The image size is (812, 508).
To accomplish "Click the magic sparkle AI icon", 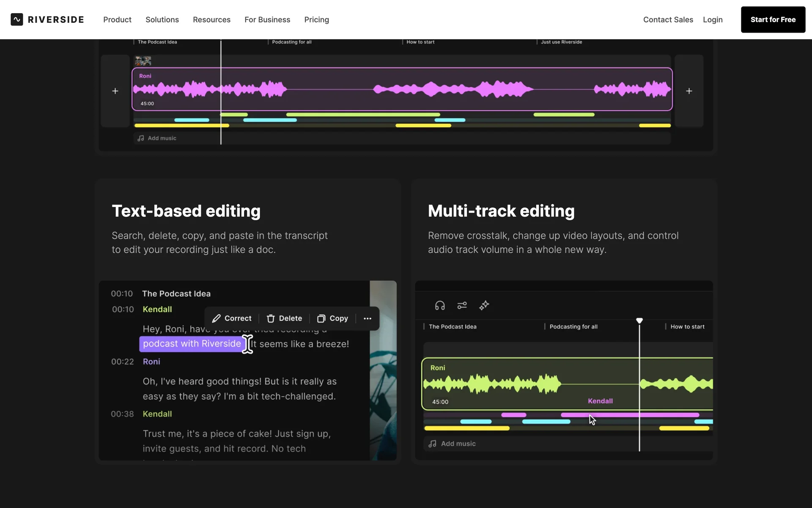I will [484, 305].
